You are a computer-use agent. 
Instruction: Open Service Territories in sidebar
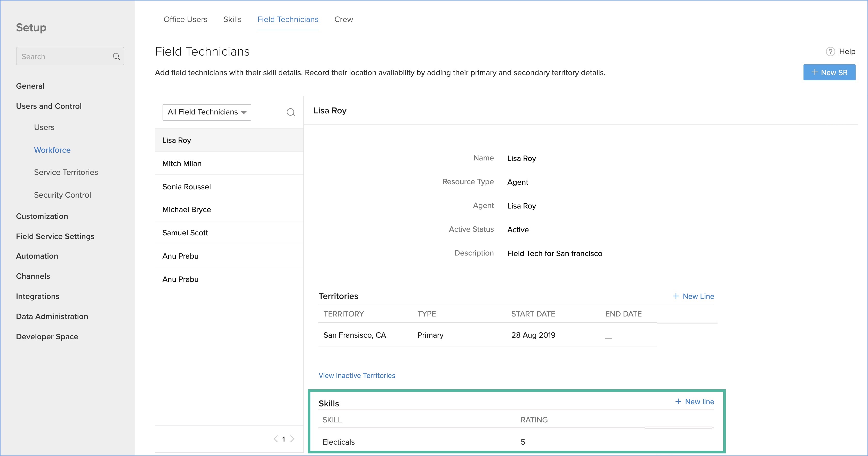coord(66,172)
